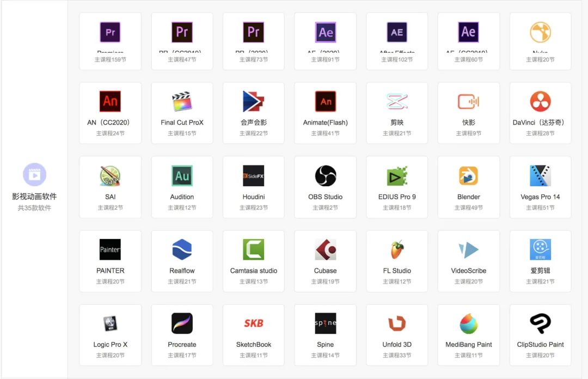Open the Unfold 3D icon
The height and width of the screenshot is (379, 588).
click(397, 323)
